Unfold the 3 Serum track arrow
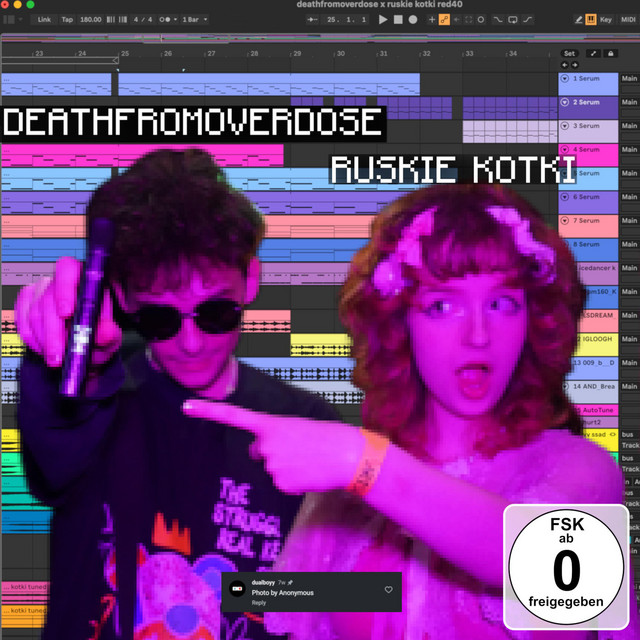Viewport: 640px width, 640px height. [x=564, y=126]
